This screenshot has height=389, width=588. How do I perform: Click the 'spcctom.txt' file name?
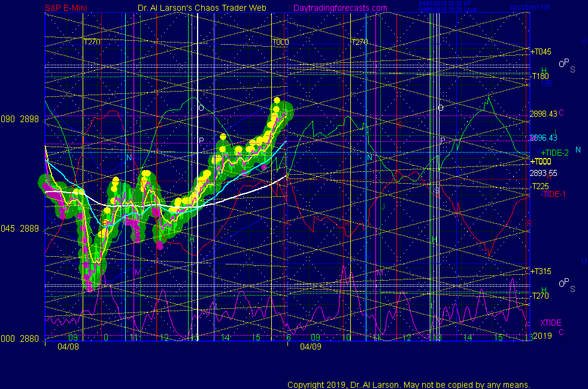coord(529,7)
